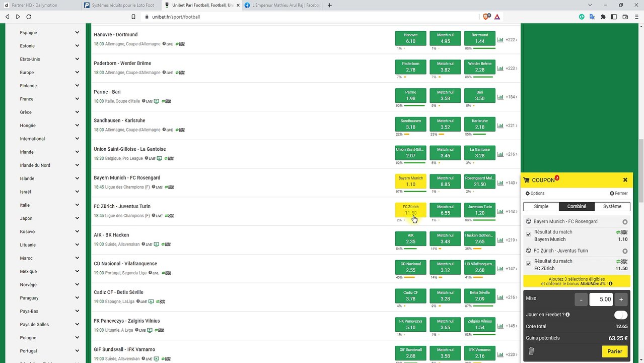Image resolution: width=644 pixels, height=363 pixels.
Task: Expand Italie leagues
Action: point(77,205)
